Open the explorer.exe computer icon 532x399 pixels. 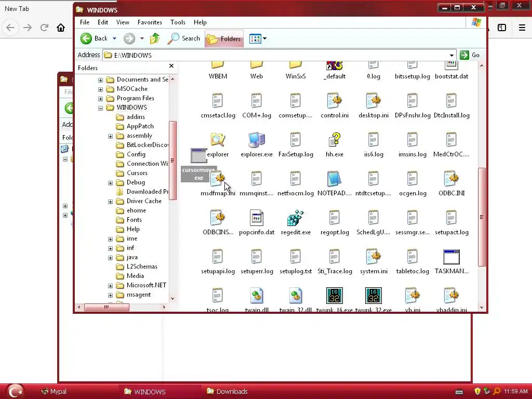257,140
